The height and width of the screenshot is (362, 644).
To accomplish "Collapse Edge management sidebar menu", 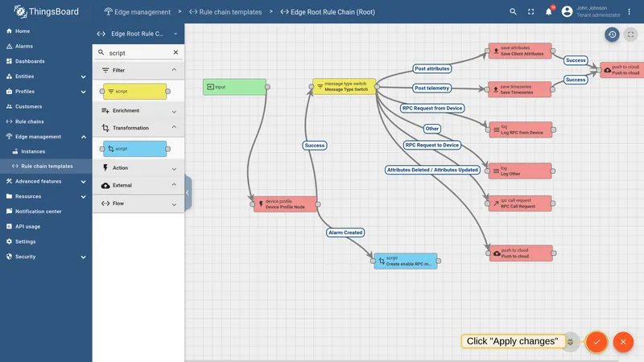I will pos(46,137).
